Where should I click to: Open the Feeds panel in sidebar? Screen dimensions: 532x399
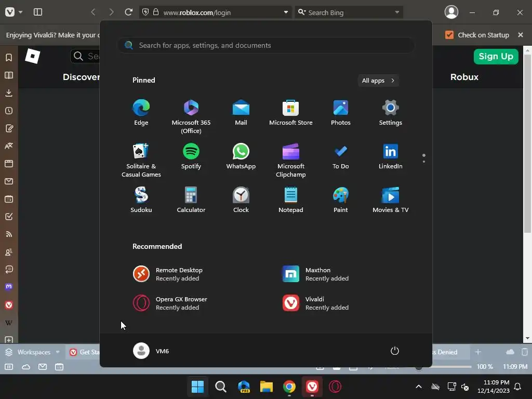[9, 234]
